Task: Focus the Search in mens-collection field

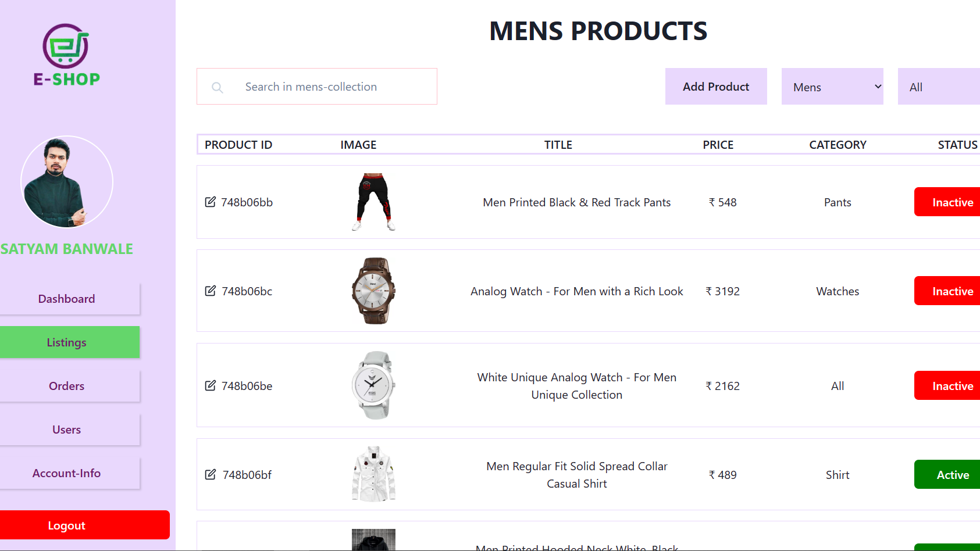Action: click(x=317, y=87)
